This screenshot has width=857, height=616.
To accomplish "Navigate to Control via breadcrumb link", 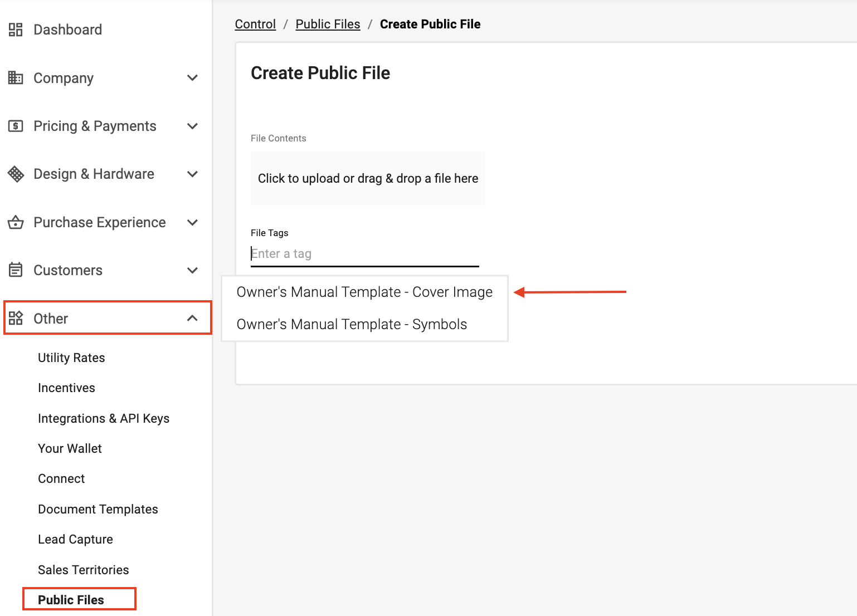I will point(255,24).
